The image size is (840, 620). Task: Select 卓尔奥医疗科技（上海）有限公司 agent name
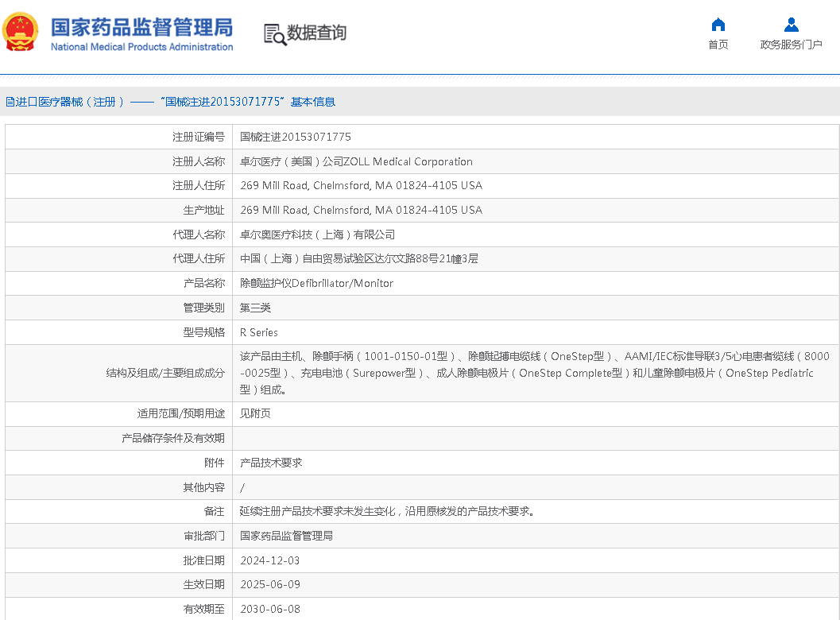click(317, 234)
